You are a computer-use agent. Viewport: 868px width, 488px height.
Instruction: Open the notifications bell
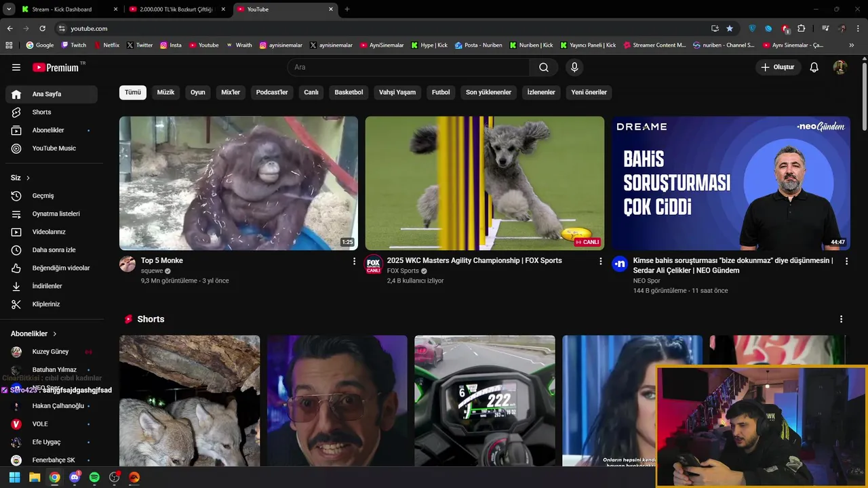coord(814,67)
